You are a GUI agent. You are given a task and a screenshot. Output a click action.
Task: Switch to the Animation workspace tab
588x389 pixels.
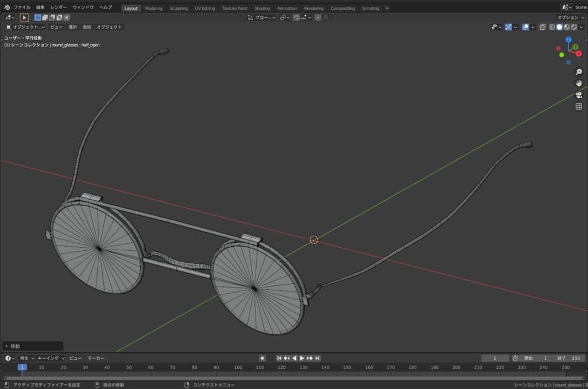point(287,8)
